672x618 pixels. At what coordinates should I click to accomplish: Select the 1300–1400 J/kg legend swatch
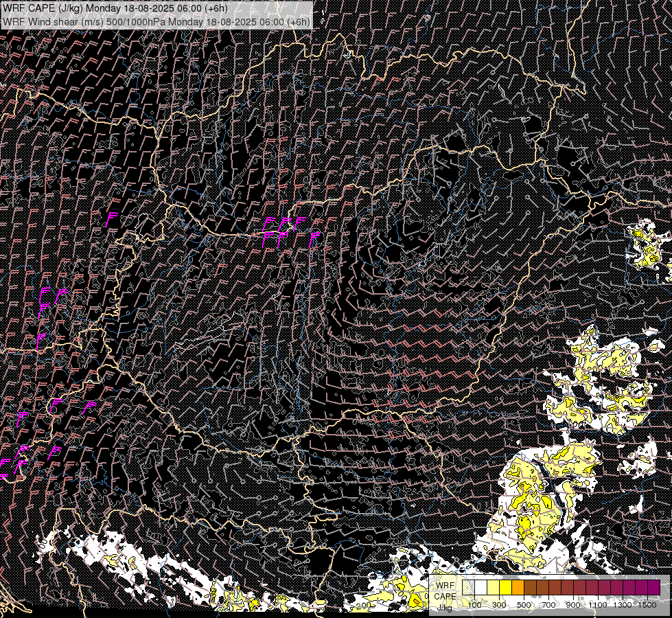(x=629, y=587)
